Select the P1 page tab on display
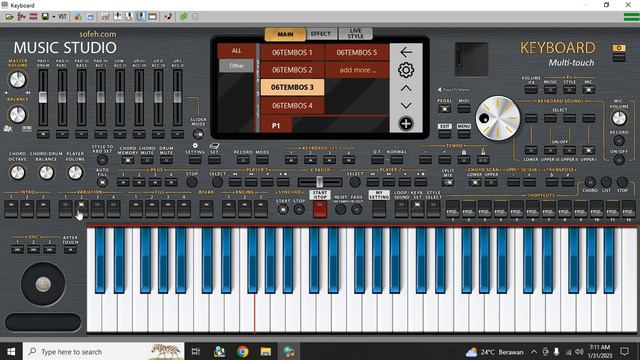 (276, 124)
